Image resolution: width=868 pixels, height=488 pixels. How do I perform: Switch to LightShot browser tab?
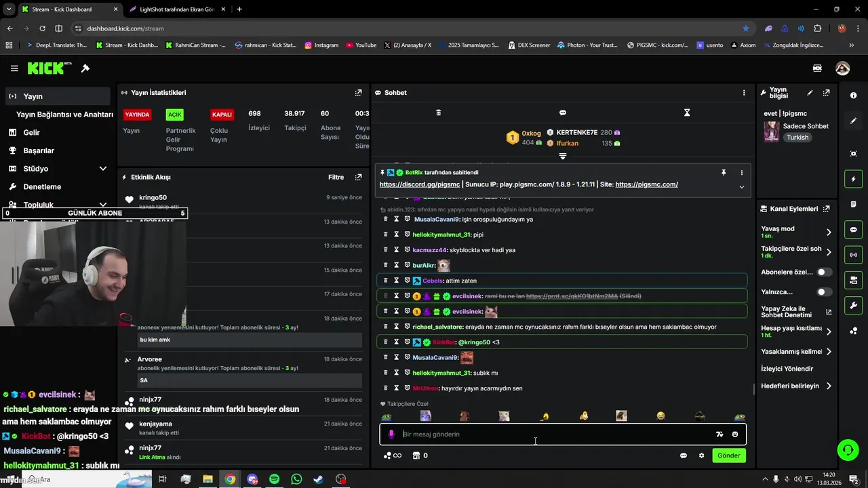click(x=178, y=9)
